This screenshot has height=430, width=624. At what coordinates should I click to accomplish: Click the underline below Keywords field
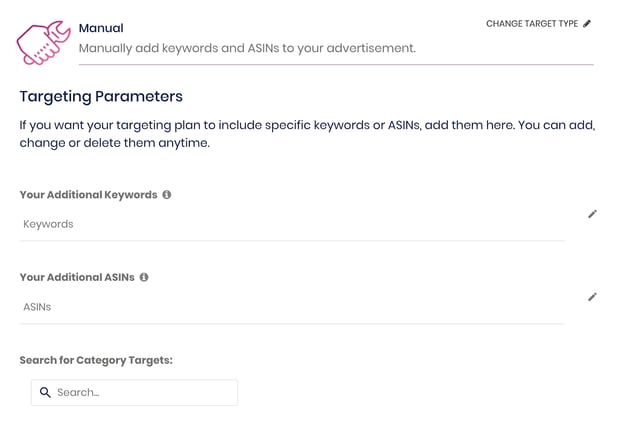point(292,241)
